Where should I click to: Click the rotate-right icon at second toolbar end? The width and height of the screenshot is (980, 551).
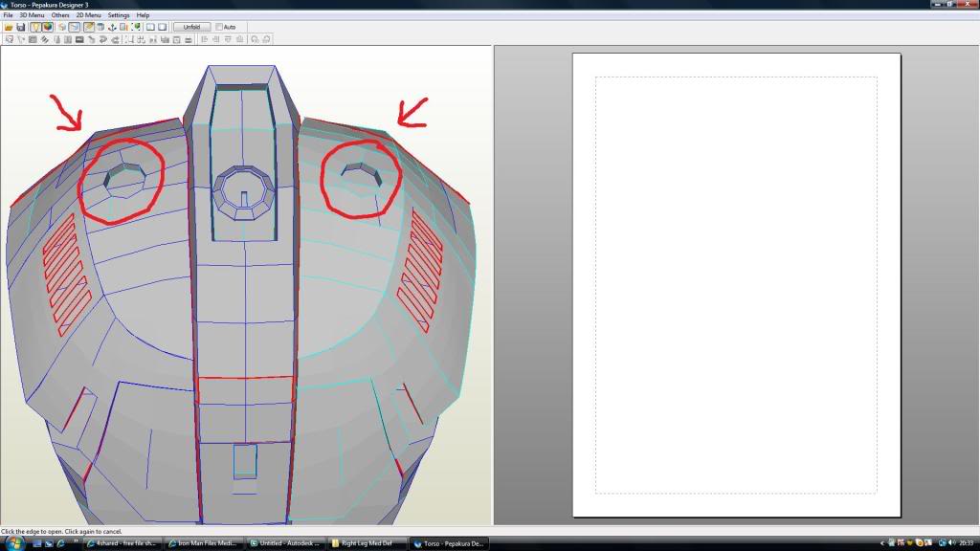[266, 39]
